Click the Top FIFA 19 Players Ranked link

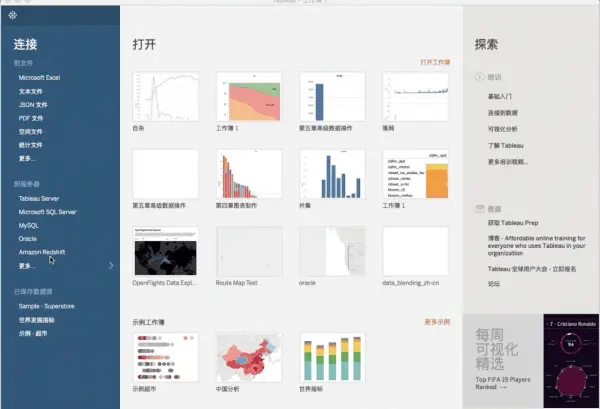[x=503, y=383]
